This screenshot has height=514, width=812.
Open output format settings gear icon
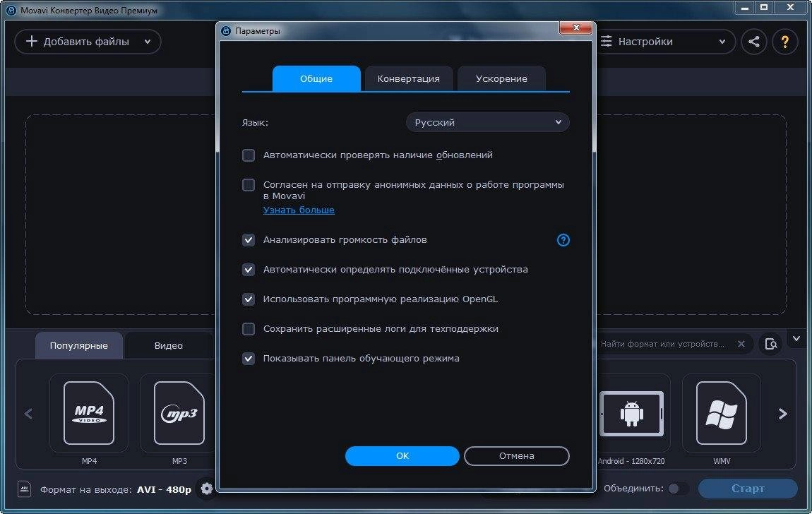(x=207, y=488)
